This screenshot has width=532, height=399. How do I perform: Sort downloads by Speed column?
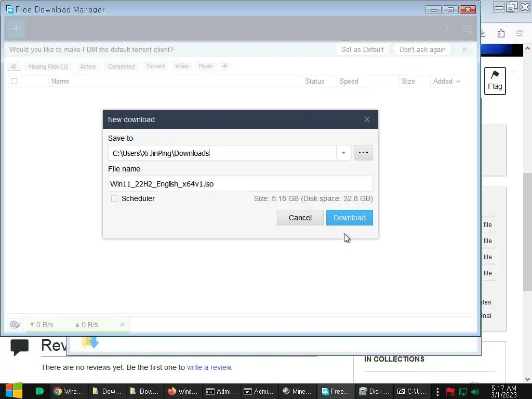349,82
